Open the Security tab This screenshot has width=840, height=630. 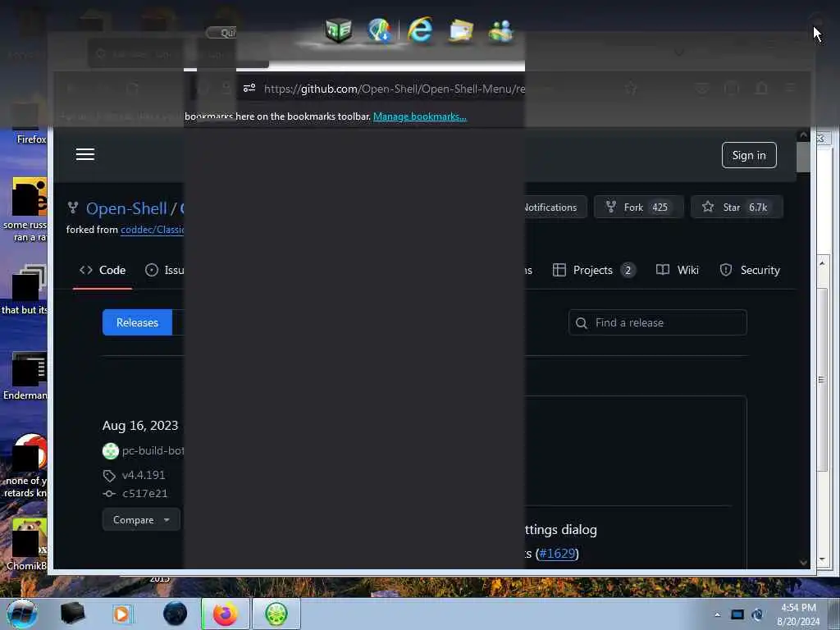(x=750, y=270)
